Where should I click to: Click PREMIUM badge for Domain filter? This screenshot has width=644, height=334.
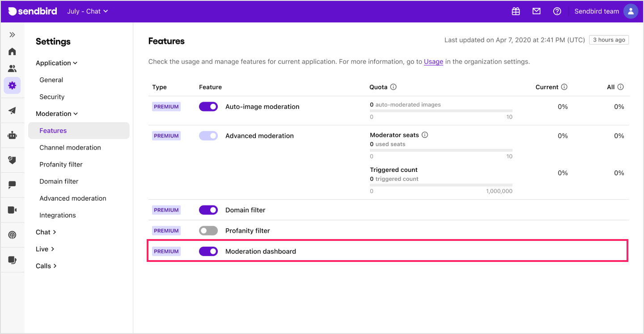click(166, 210)
